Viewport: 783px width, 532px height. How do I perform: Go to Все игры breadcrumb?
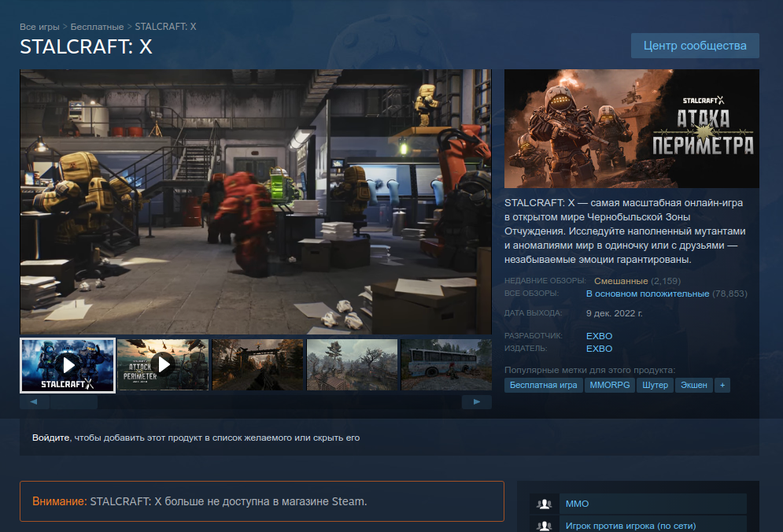(x=39, y=27)
